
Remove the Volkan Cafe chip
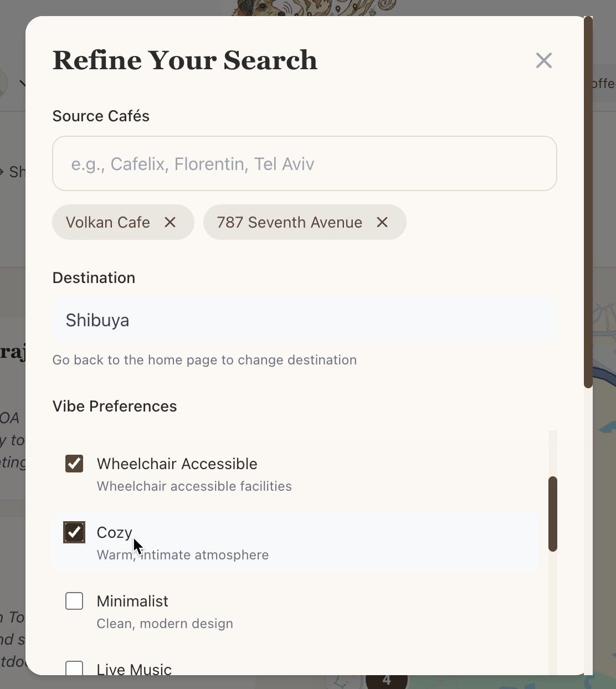click(170, 222)
